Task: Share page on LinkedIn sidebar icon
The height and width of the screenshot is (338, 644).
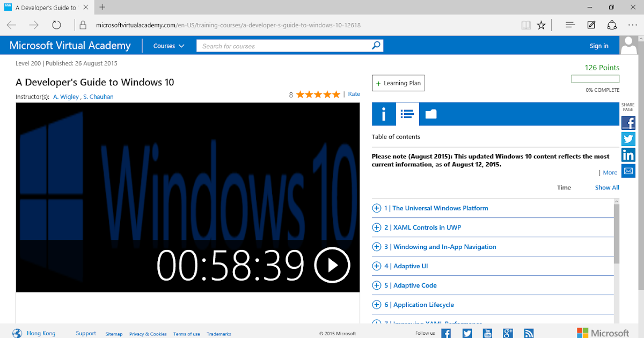Action: [x=628, y=155]
